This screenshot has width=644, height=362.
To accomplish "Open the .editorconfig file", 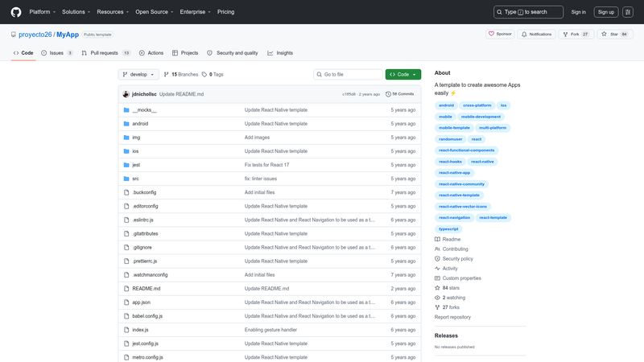I will tap(145, 206).
